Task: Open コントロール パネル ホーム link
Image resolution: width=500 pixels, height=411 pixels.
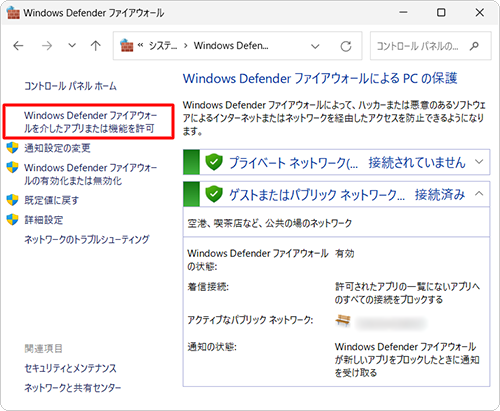Action: [70, 86]
